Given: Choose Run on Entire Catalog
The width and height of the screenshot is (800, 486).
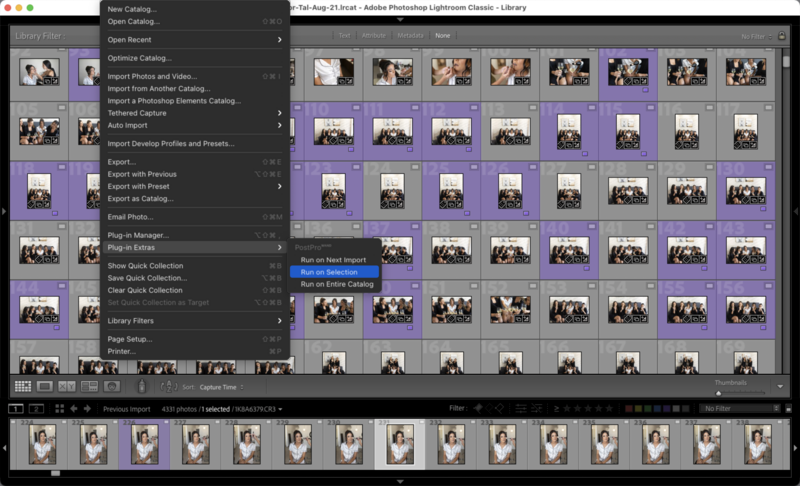Looking at the screenshot, I should [x=334, y=284].
